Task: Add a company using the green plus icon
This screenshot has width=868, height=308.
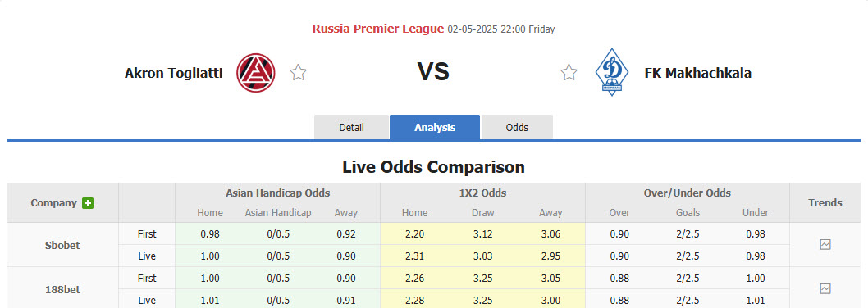Action: pyautogui.click(x=88, y=203)
